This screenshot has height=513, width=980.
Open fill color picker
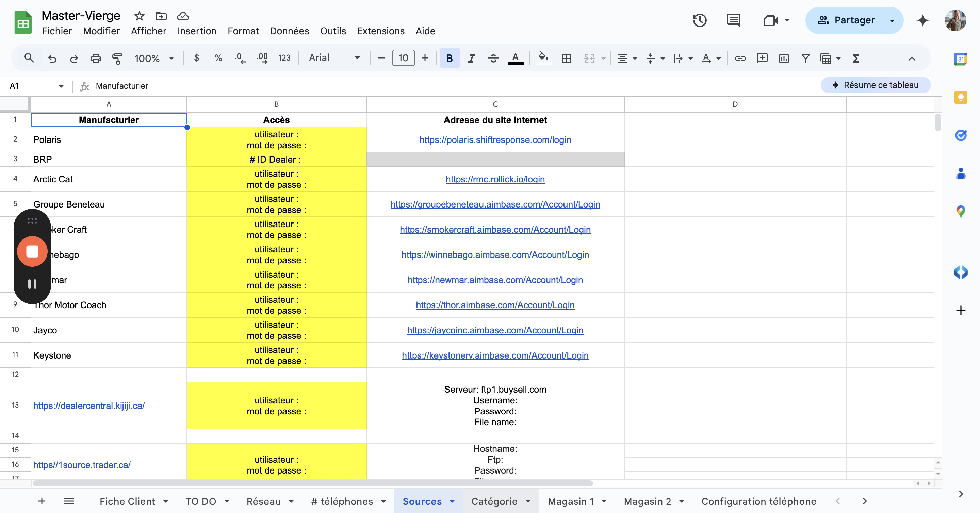coord(544,58)
